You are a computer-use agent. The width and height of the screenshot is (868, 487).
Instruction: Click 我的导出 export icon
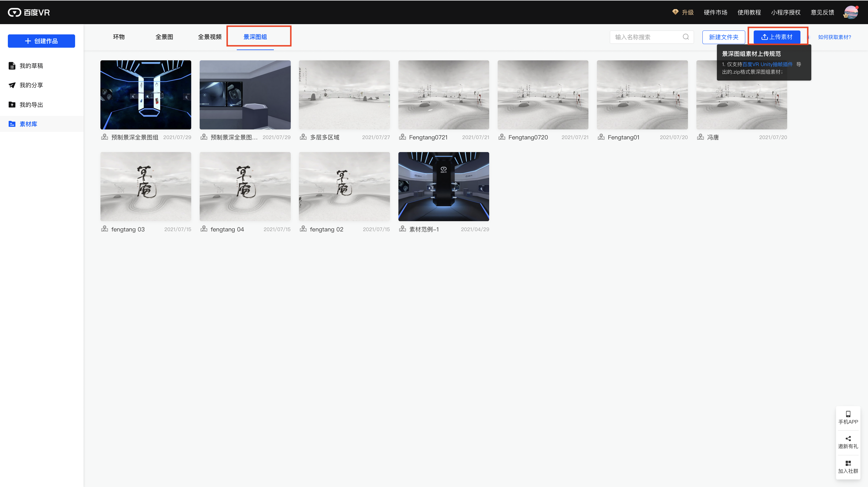pyautogui.click(x=12, y=105)
